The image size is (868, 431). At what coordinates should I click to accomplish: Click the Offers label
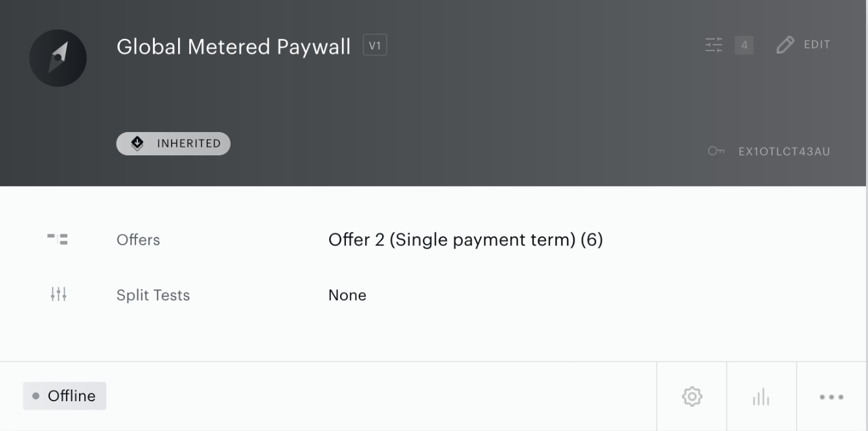click(138, 239)
